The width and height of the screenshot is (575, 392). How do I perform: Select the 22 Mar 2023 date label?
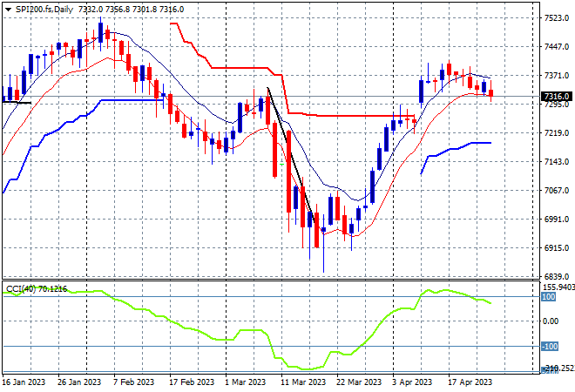[x=359, y=382]
